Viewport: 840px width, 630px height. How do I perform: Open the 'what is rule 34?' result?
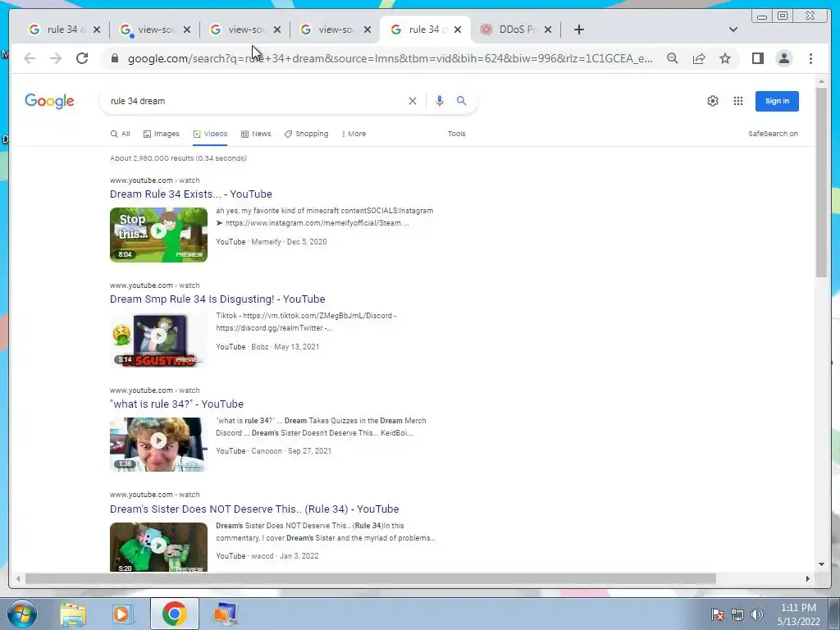pos(177,404)
